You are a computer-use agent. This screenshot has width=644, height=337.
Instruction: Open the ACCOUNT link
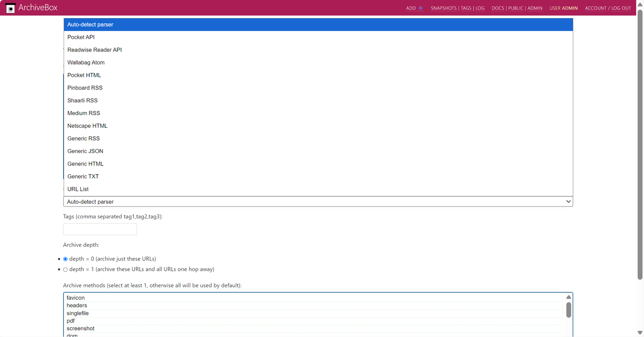596,8
